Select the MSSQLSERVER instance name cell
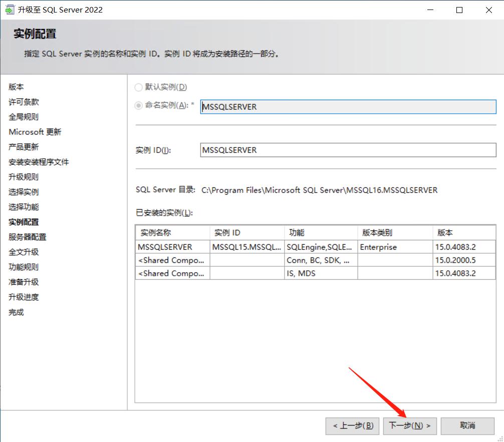 (x=173, y=247)
